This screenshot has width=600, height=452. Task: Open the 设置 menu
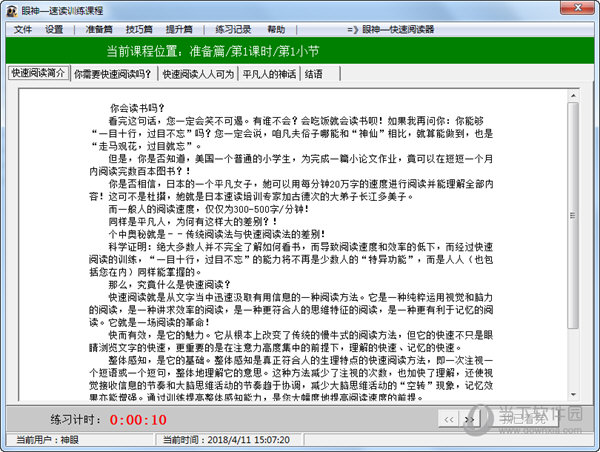(54, 29)
